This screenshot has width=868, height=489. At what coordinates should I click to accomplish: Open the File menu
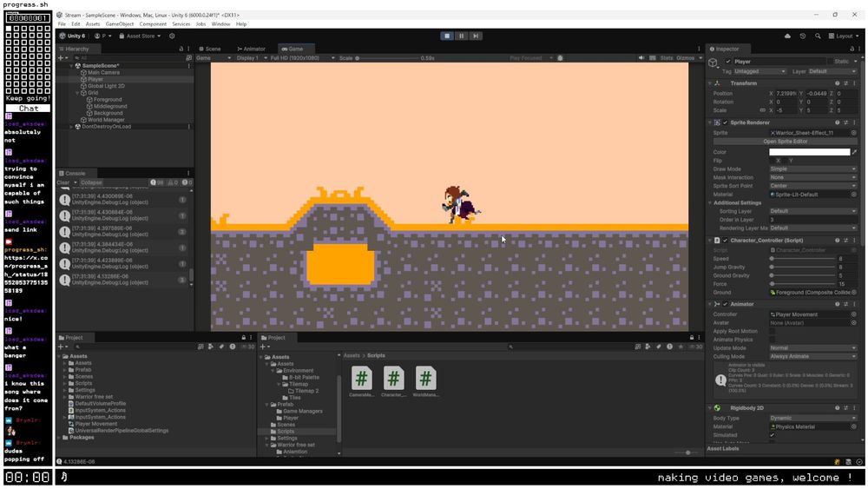coord(62,24)
